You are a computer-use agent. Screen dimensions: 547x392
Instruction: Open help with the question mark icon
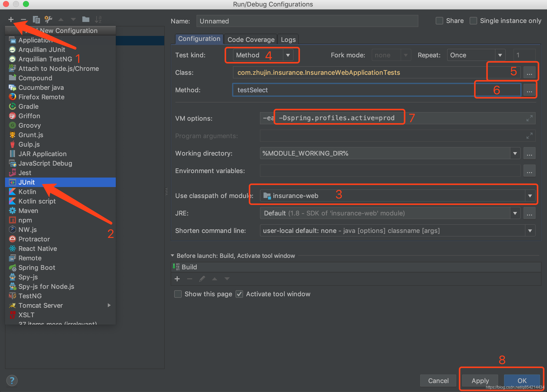click(11, 380)
